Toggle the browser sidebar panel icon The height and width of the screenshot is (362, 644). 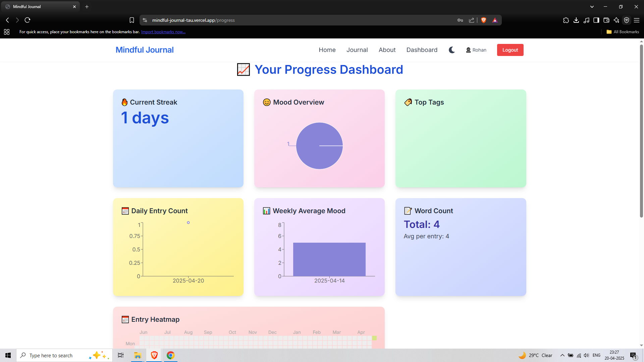pyautogui.click(x=596, y=20)
